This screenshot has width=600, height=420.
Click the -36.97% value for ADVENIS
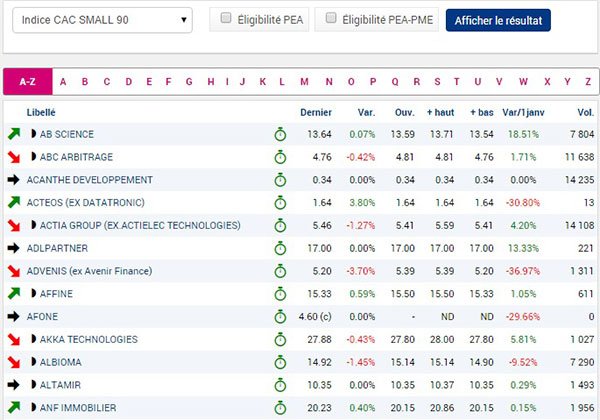click(x=523, y=271)
